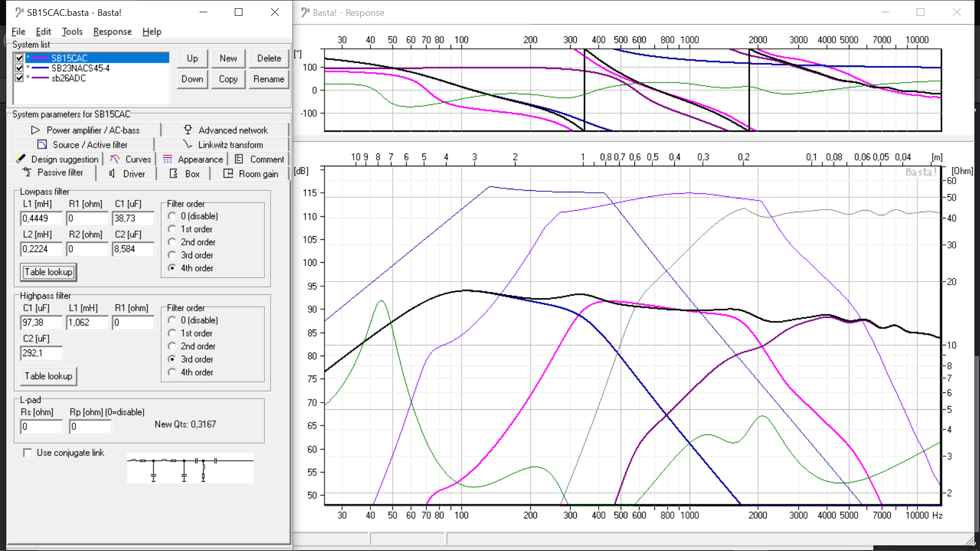The image size is (980, 551).
Task: Select the Passive filter tab
Action: 53,173
